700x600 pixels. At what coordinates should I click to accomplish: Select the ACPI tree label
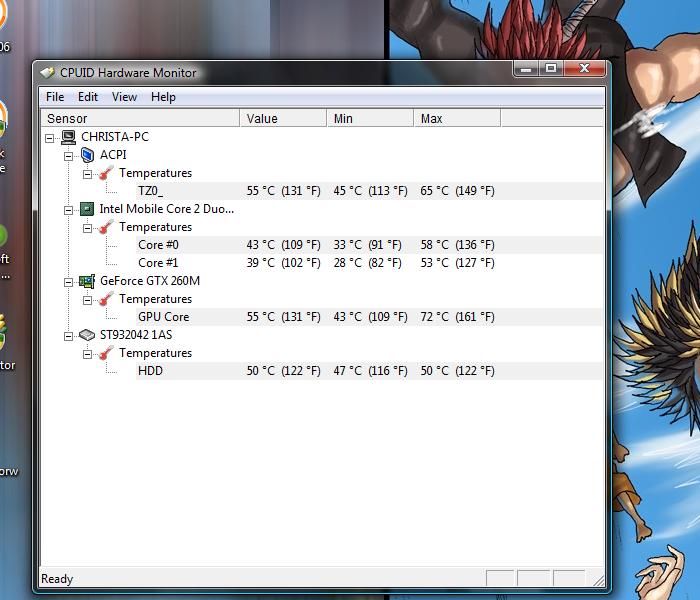click(113, 155)
